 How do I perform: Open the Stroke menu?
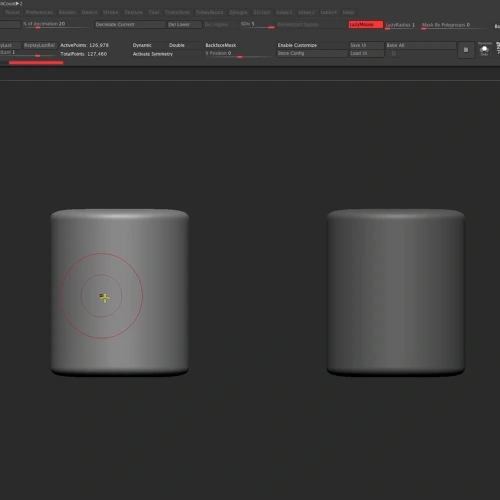click(x=110, y=12)
